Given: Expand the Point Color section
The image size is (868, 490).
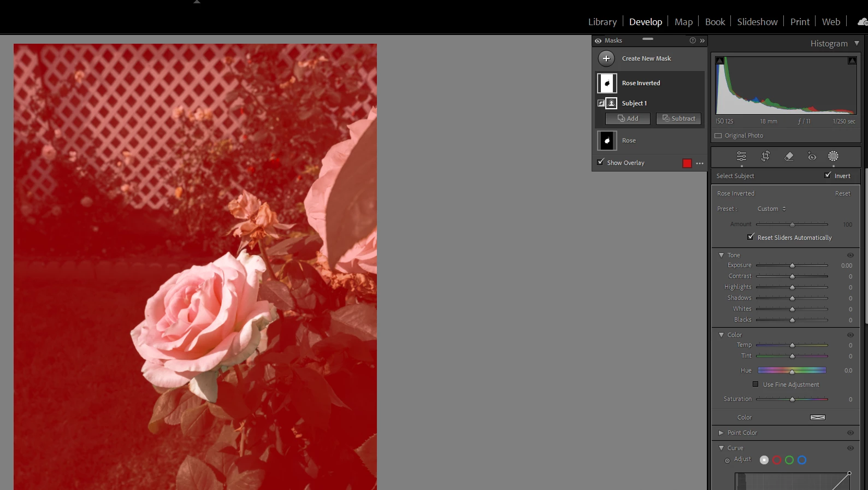Looking at the screenshot, I should coord(721,433).
